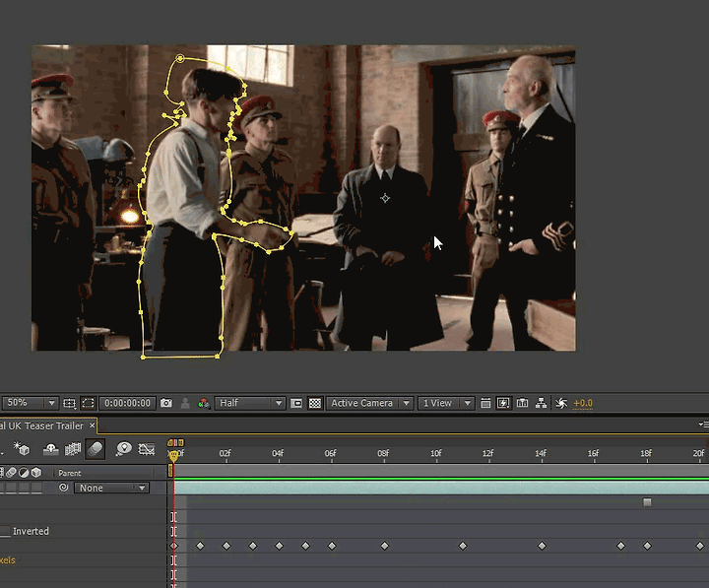Select the mask keyframe at 08f
Screen dimensions: 709x588
click(x=384, y=546)
